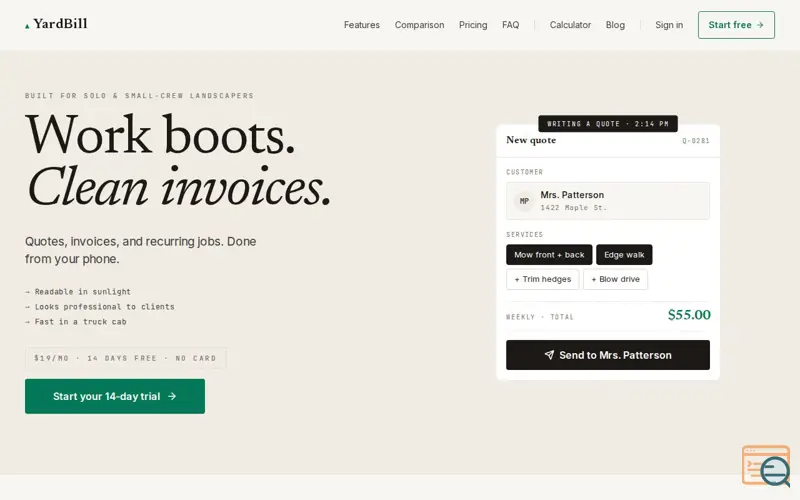Select the Mrs. Patterson customer card
Image resolution: width=800 pixels, height=500 pixels.
(x=608, y=201)
